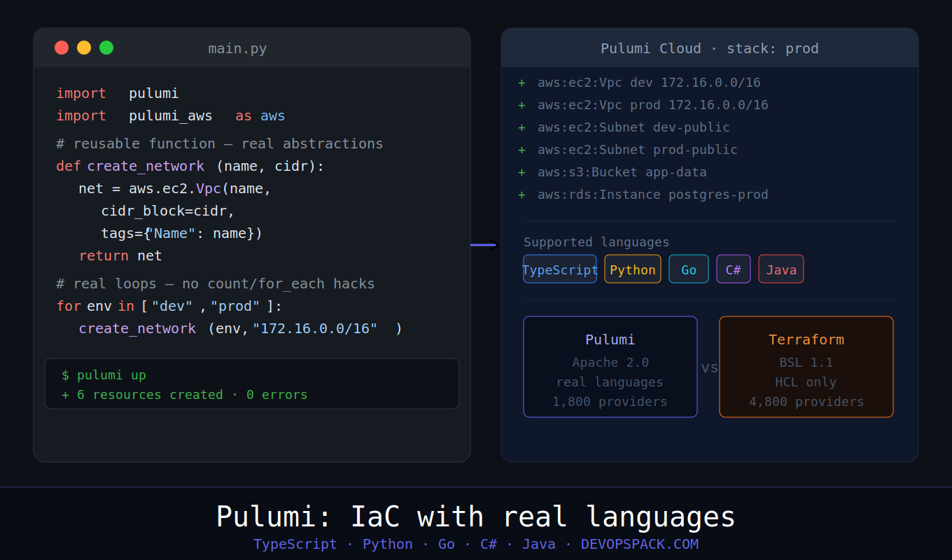
Task: Click the 'aws:s3:Bucket app-data' row
Action: pos(612,172)
